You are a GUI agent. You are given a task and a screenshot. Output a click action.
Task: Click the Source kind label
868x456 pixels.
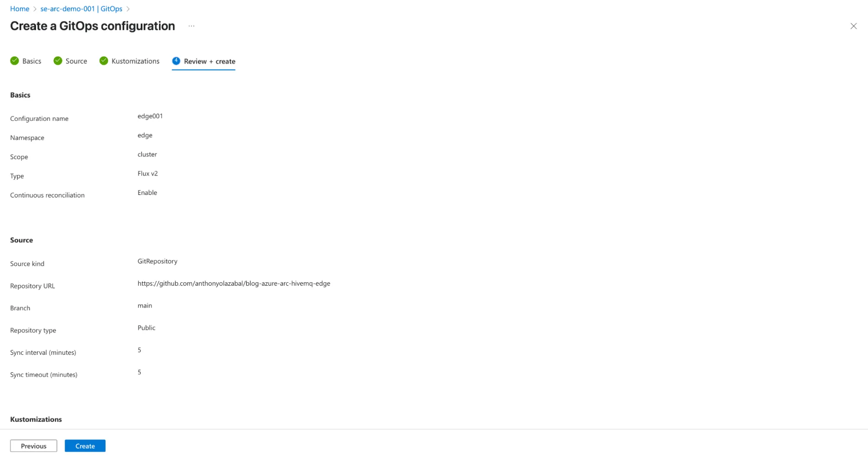(27, 264)
